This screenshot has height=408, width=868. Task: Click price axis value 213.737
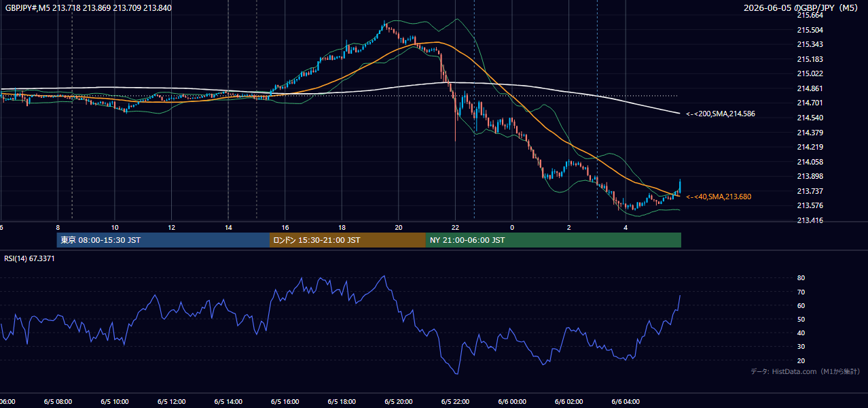click(x=810, y=191)
